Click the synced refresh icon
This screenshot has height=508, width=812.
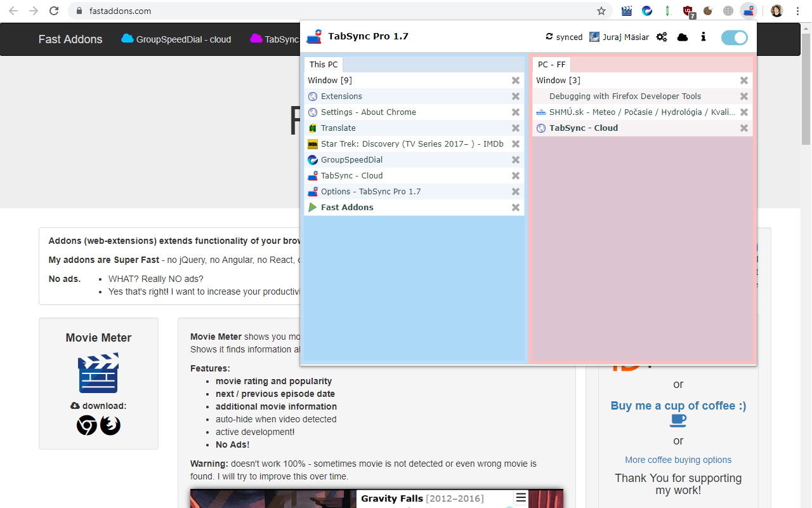[x=549, y=37]
